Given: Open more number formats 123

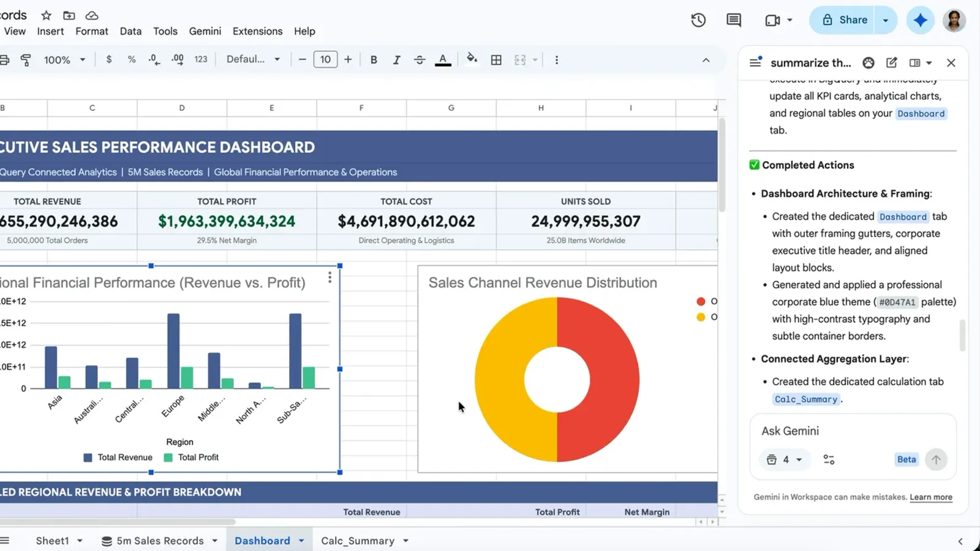Looking at the screenshot, I should (x=201, y=59).
